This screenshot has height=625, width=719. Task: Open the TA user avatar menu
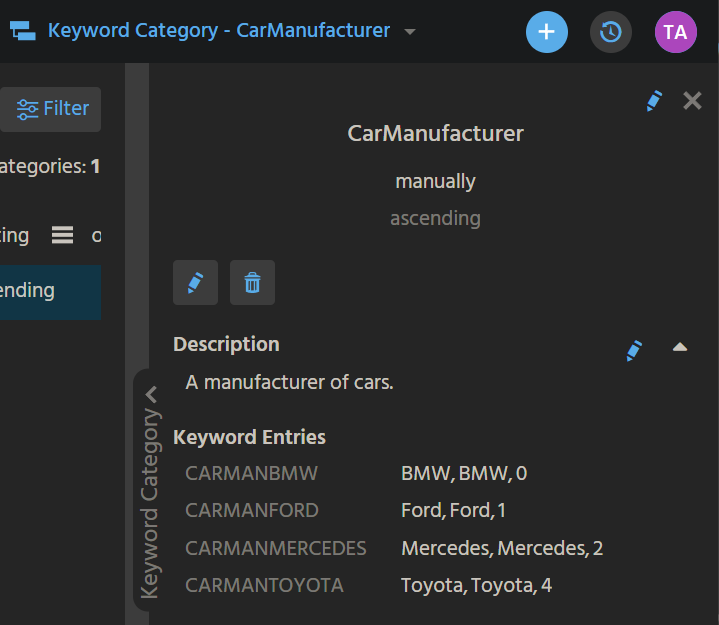click(x=675, y=32)
